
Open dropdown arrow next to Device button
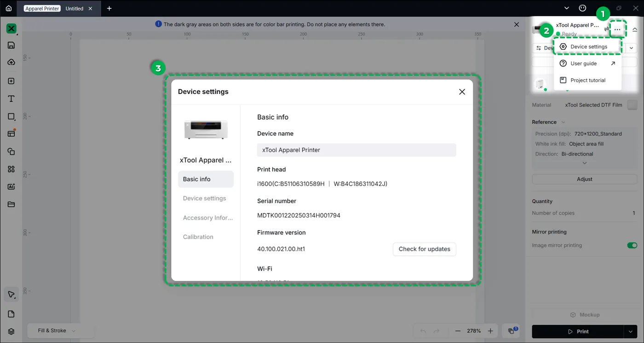click(631, 48)
